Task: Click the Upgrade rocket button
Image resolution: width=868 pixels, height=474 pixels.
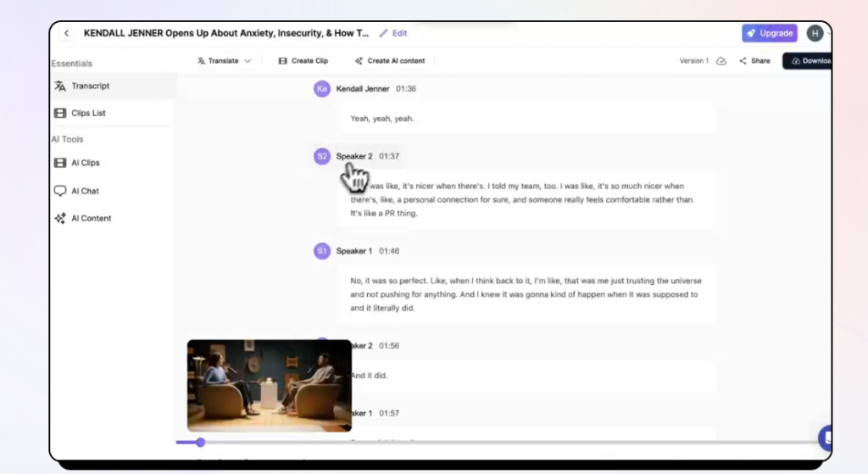Action: [x=770, y=33]
